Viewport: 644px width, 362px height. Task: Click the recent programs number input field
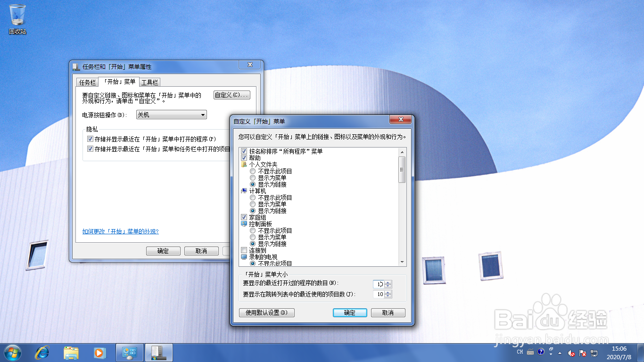[x=379, y=284]
